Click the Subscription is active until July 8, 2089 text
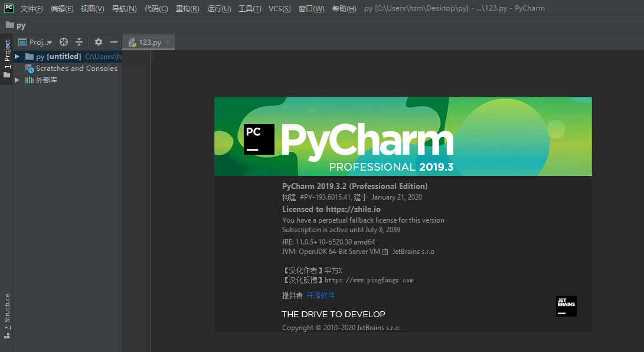644x352 pixels. [341, 230]
